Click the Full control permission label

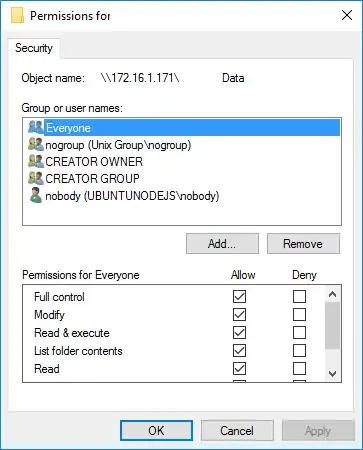[59, 297]
